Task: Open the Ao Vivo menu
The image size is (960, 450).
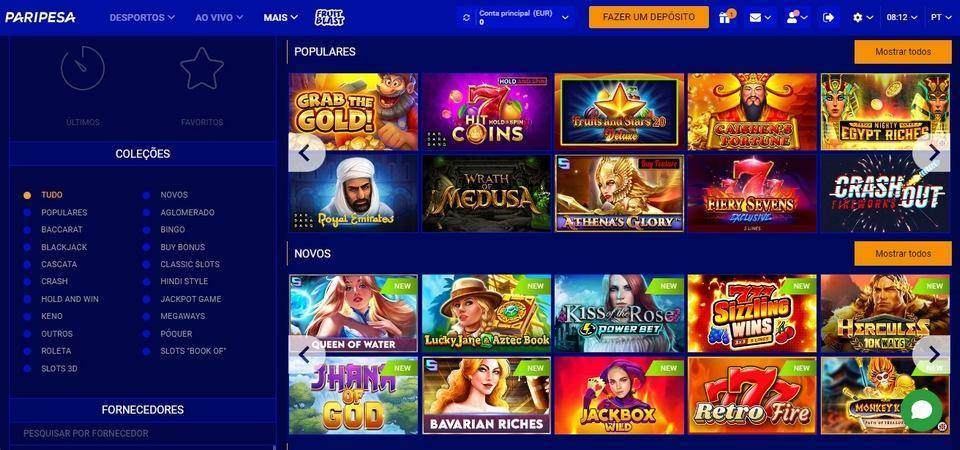Action: pos(219,18)
